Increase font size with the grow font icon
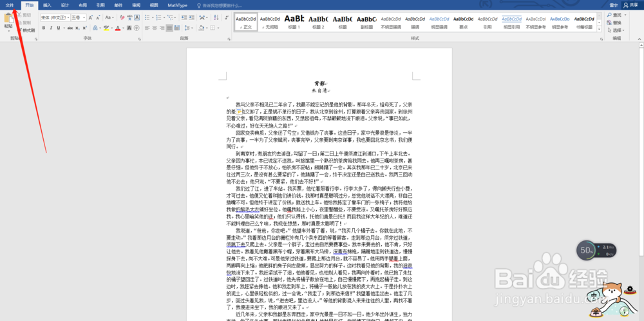This screenshot has width=644, height=321. click(x=91, y=17)
